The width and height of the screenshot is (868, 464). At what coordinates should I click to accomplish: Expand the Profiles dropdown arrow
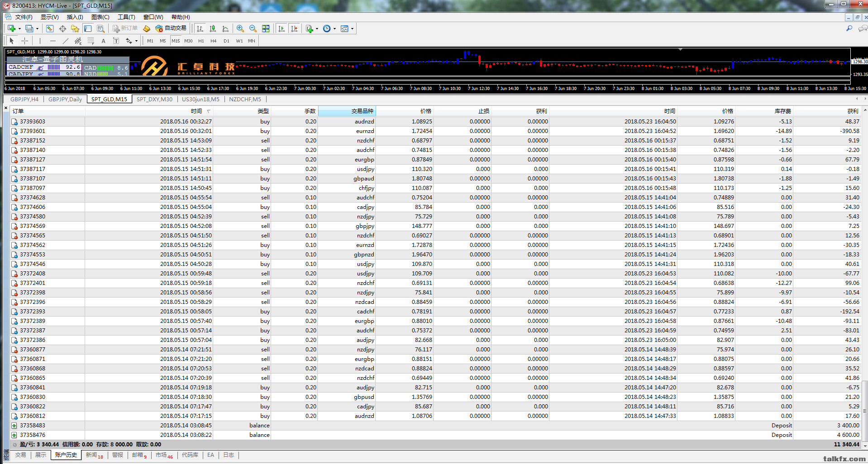pyautogui.click(x=37, y=28)
